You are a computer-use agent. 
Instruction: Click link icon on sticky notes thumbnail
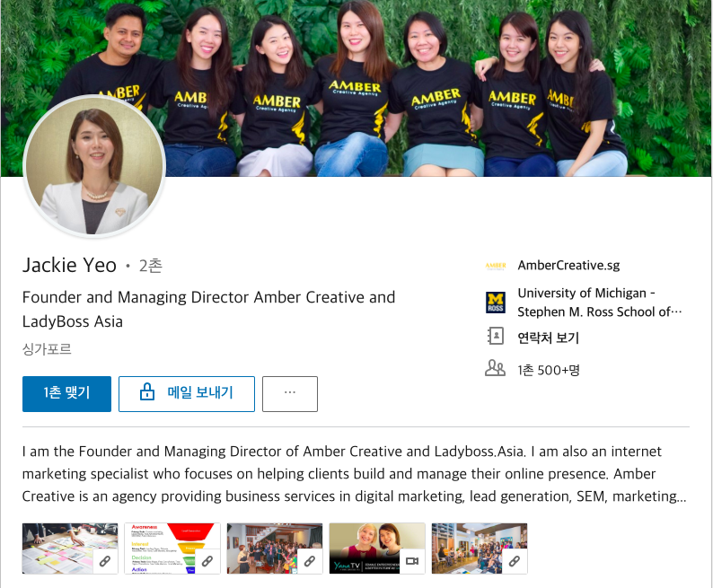(x=105, y=561)
